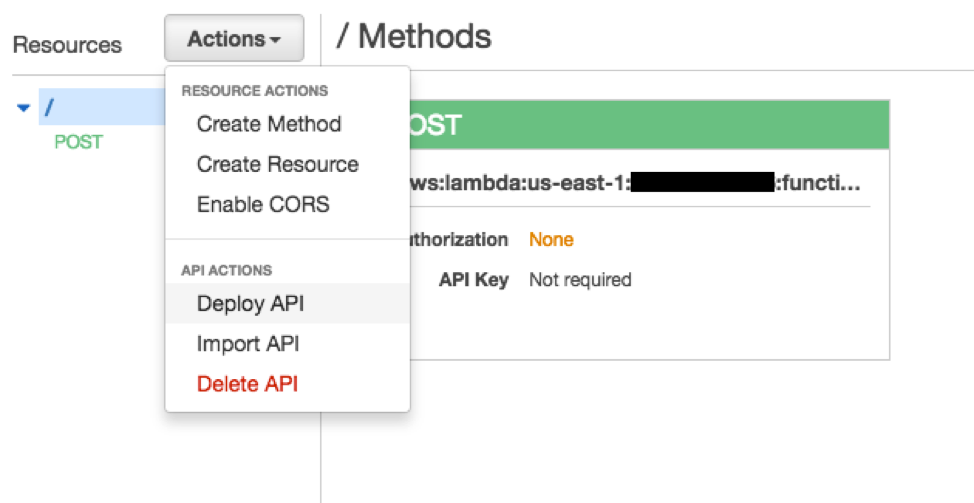The image size is (974, 503).
Task: Collapse the root resource tree triangle
Action: point(24,107)
